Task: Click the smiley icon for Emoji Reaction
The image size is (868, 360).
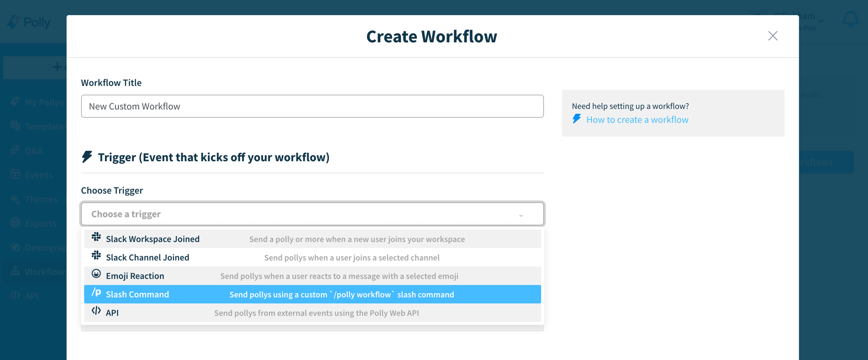Action: pos(96,274)
